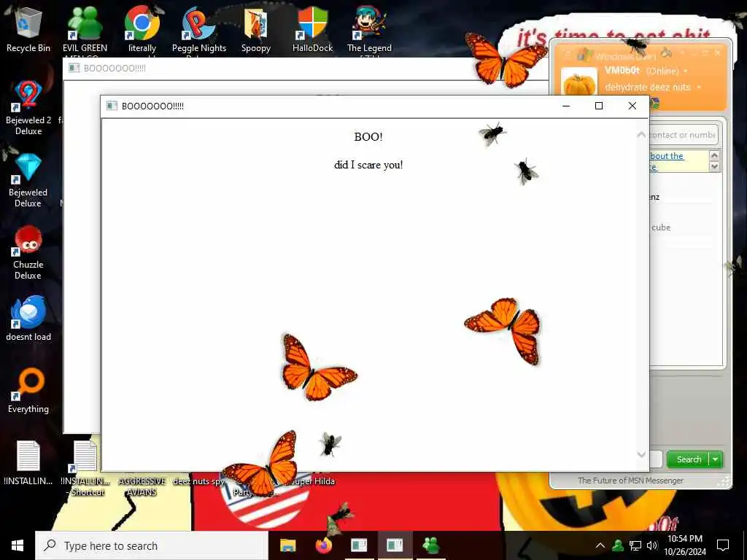
Task: Open the notification center icon
Action: click(723, 545)
